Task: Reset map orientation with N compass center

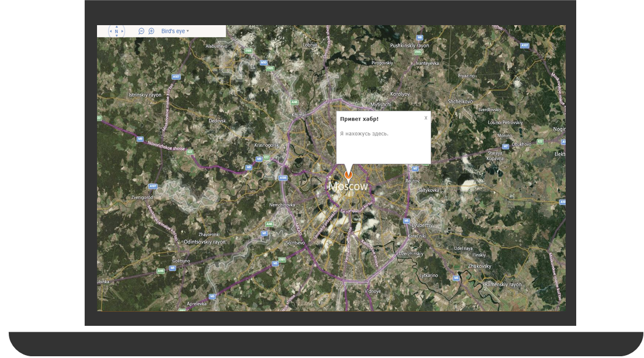Action: click(116, 31)
